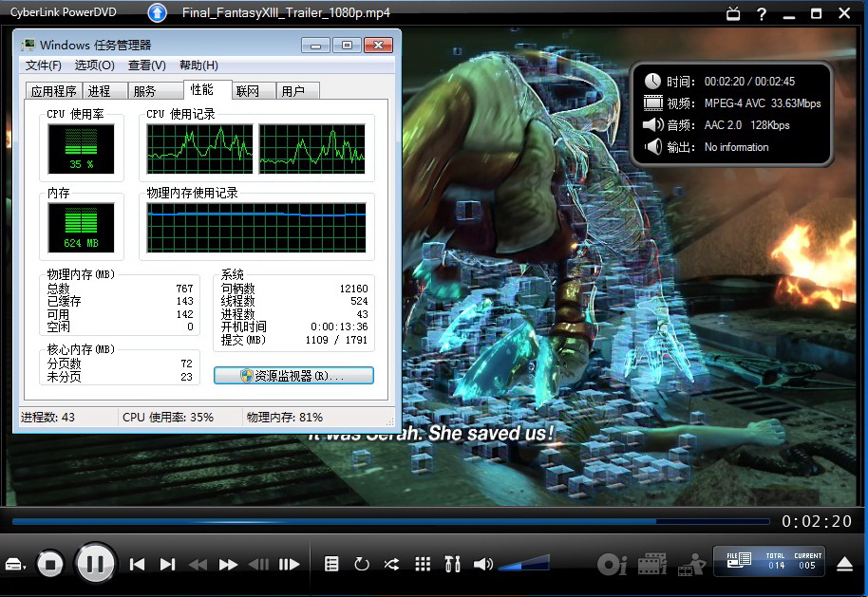This screenshot has height=597, width=868.
Task: Open the movie remix clip icon
Action: click(652, 565)
